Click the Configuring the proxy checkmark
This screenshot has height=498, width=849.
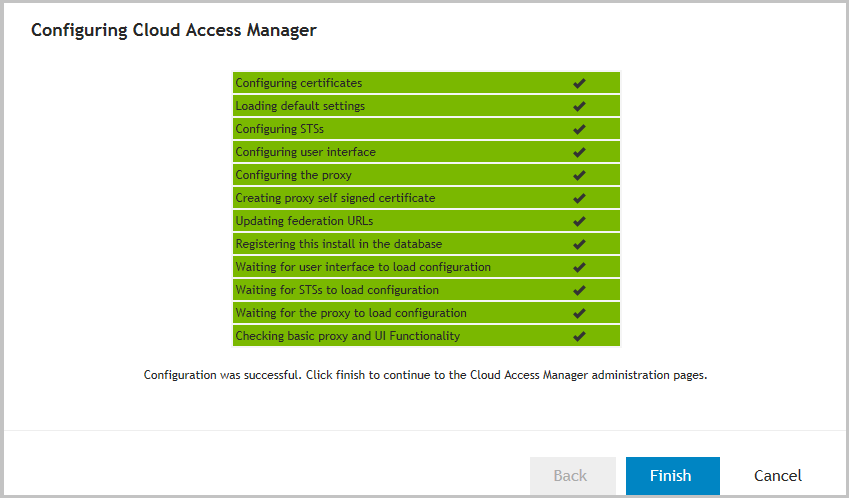pyautogui.click(x=579, y=175)
